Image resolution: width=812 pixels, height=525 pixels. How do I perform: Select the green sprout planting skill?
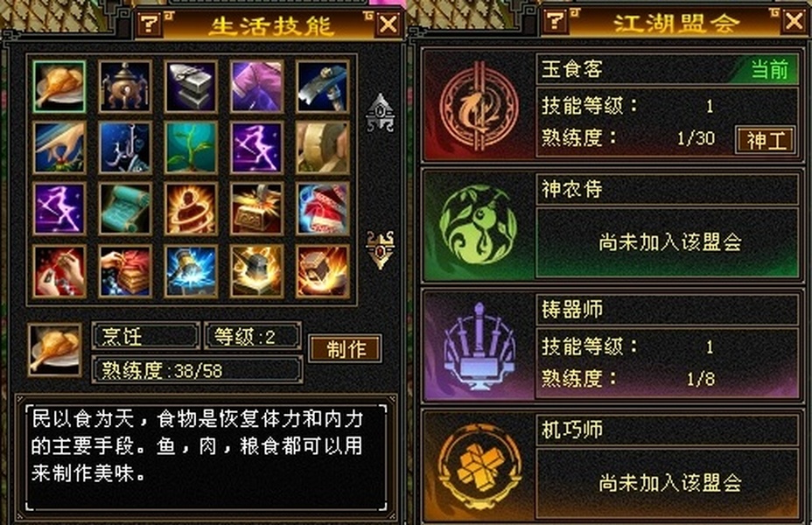click(191, 148)
